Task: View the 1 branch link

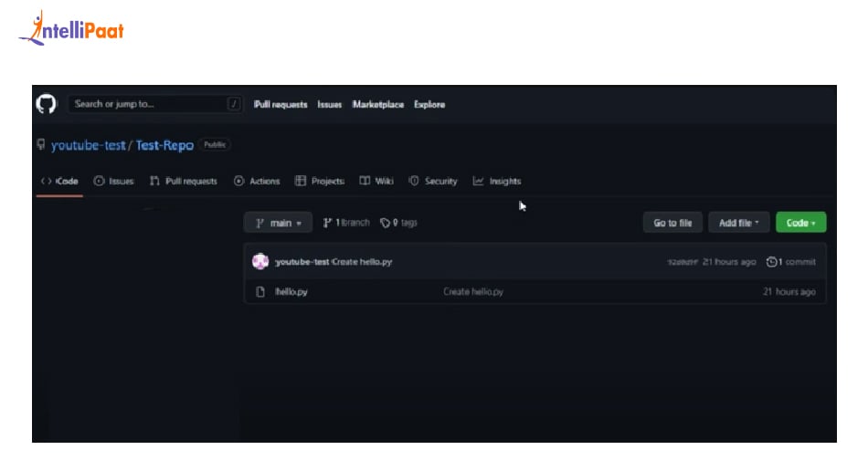Action: (346, 223)
